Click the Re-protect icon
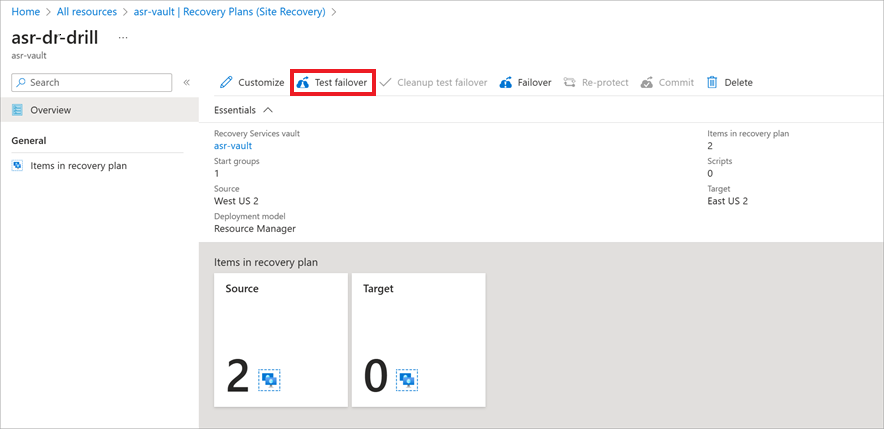 [569, 82]
